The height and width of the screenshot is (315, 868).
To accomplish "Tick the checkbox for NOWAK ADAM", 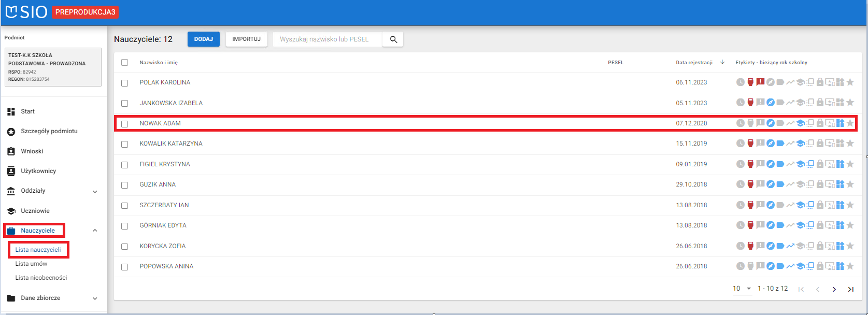I will [124, 124].
